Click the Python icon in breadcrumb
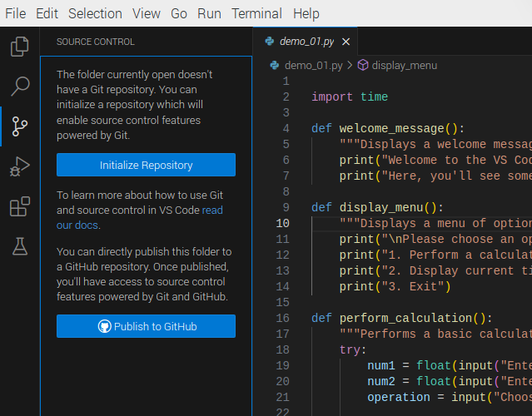This screenshot has height=416, width=532. pyautogui.click(x=275, y=65)
